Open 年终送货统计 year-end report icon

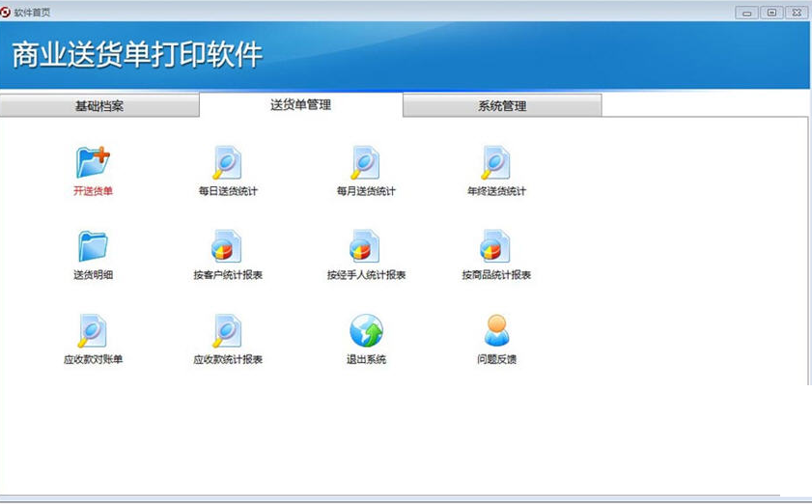pyautogui.click(x=496, y=162)
